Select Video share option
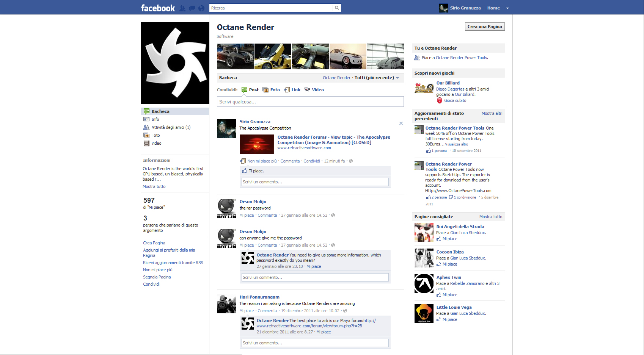644x355 pixels. pyautogui.click(x=314, y=90)
